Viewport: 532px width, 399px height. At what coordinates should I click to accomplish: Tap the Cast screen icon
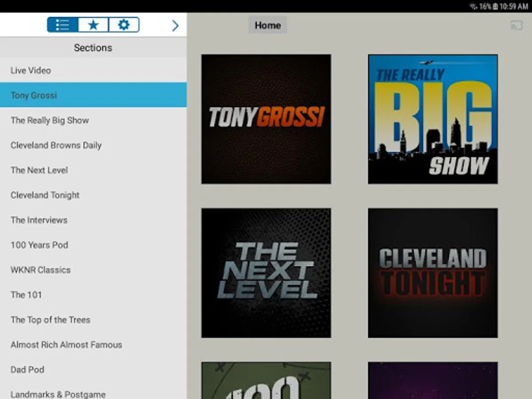click(516, 25)
